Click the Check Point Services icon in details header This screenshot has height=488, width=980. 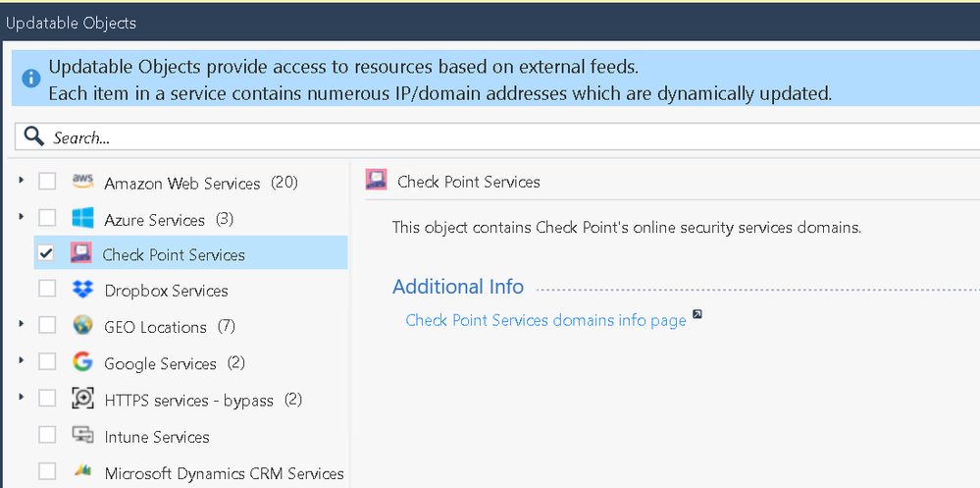(377, 181)
